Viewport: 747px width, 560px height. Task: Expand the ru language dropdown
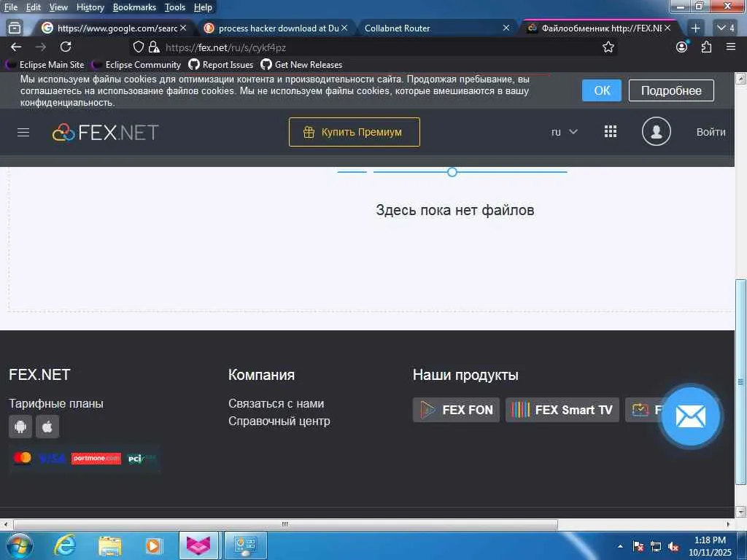click(564, 132)
